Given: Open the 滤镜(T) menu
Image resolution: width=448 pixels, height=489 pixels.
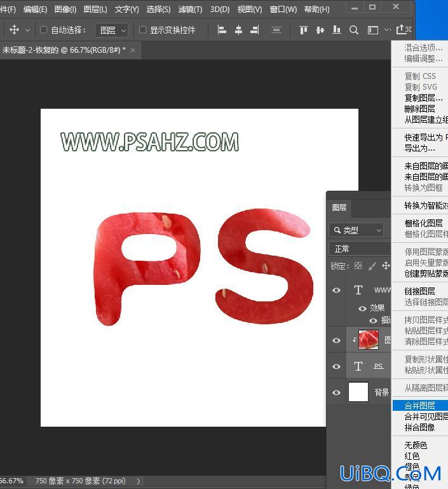Looking at the screenshot, I should point(190,10).
